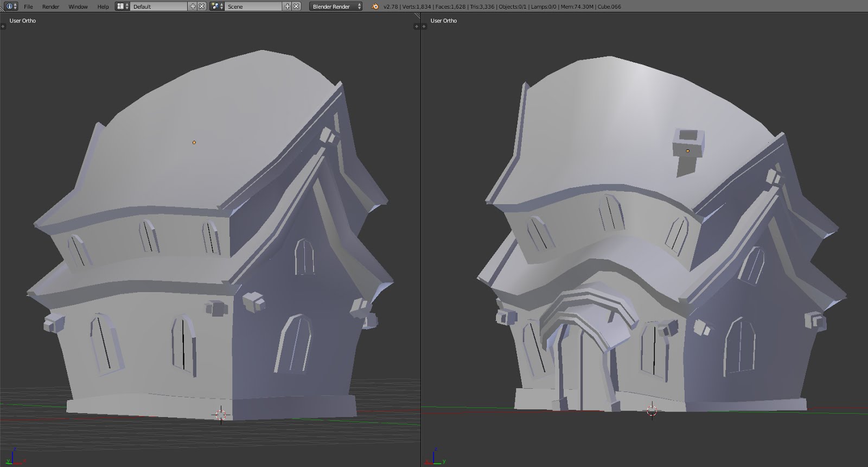Click the Default screen layout name field

click(x=159, y=7)
